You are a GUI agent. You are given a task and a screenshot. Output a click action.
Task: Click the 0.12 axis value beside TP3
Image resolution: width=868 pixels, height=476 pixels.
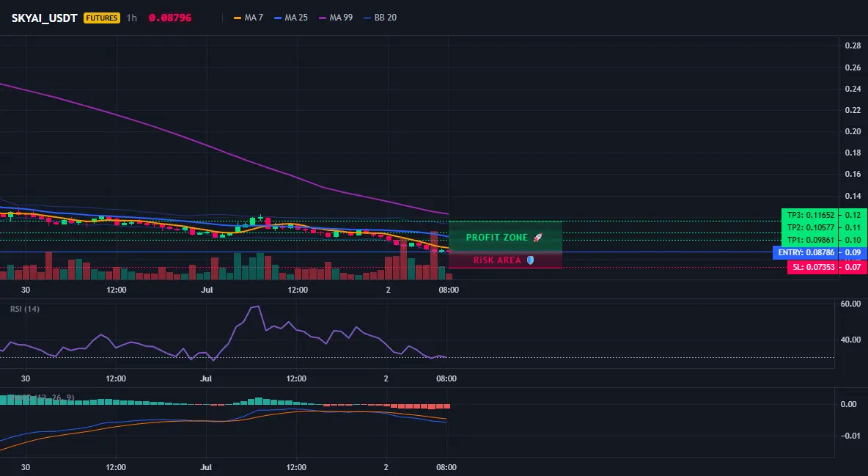(x=853, y=215)
